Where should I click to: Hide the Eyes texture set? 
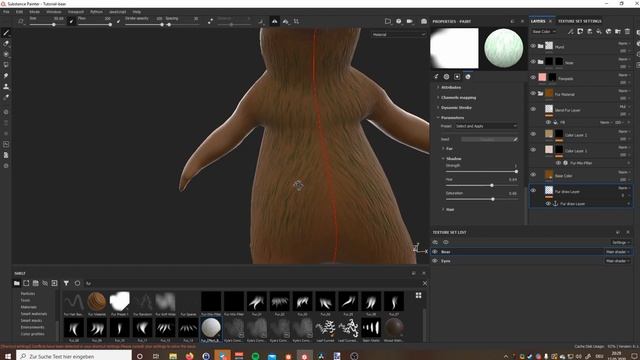(435, 261)
